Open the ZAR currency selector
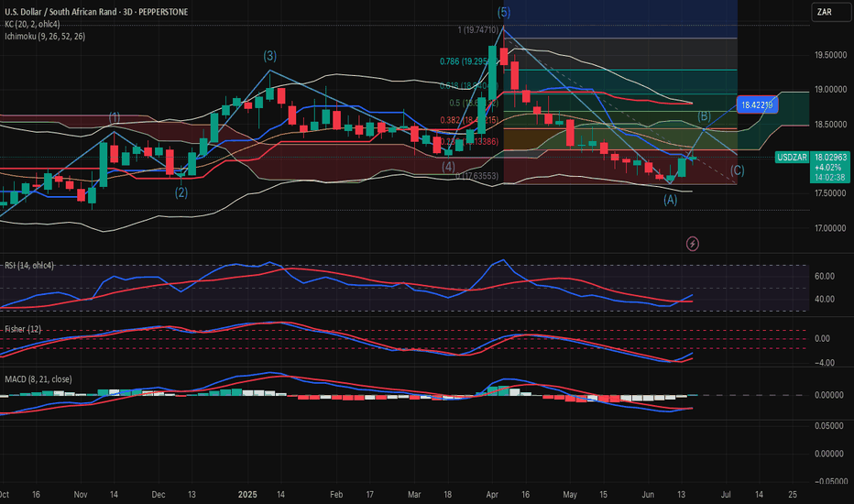The height and width of the screenshot is (504, 854). [x=831, y=12]
